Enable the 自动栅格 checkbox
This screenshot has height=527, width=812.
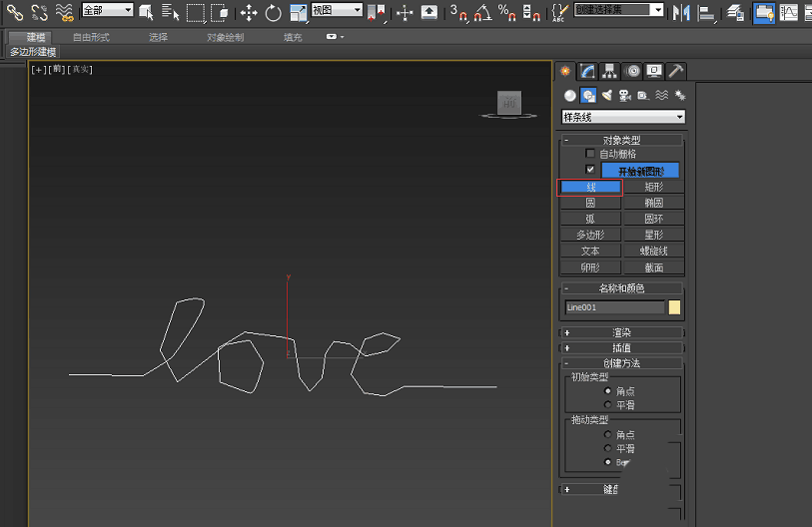590,154
